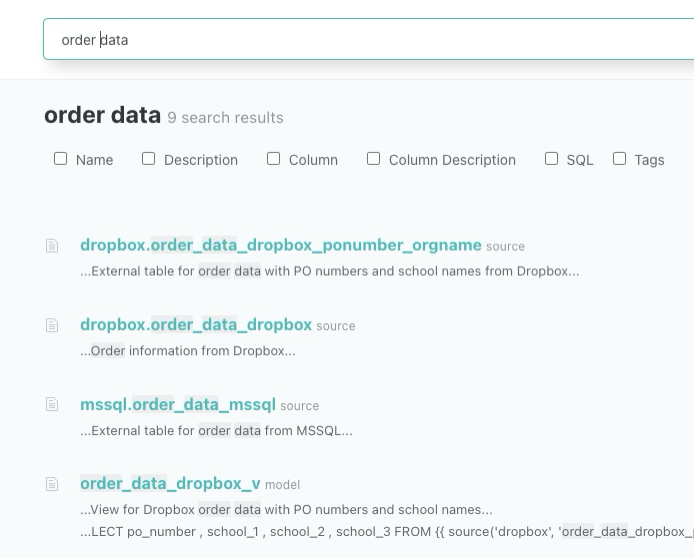Toggle the SQL filter checkbox
694x558 pixels.
pyautogui.click(x=551, y=158)
